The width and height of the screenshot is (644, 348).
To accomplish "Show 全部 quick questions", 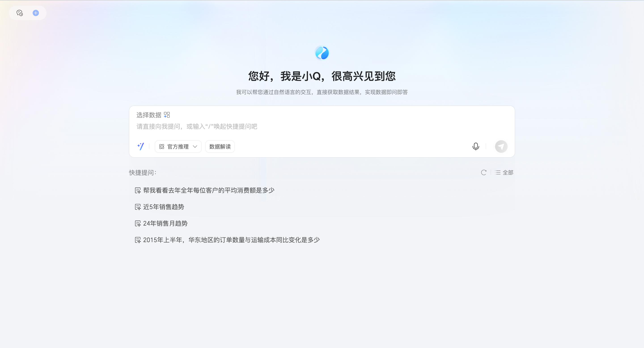I will pos(504,172).
